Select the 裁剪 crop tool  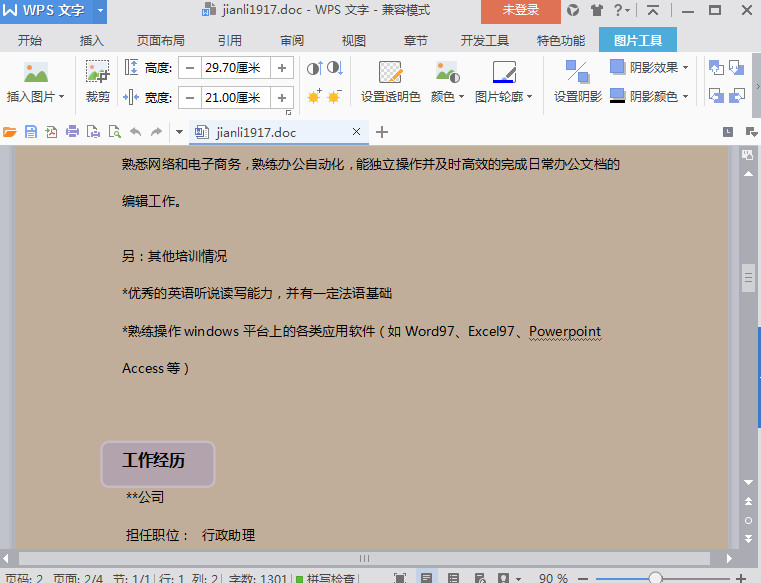coord(98,82)
